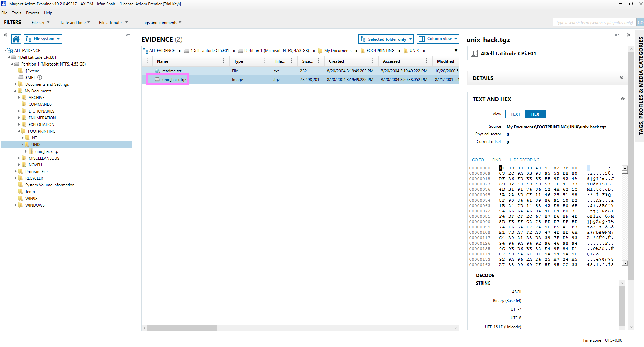Open the Tools menu
The image size is (644, 347).
click(x=16, y=13)
